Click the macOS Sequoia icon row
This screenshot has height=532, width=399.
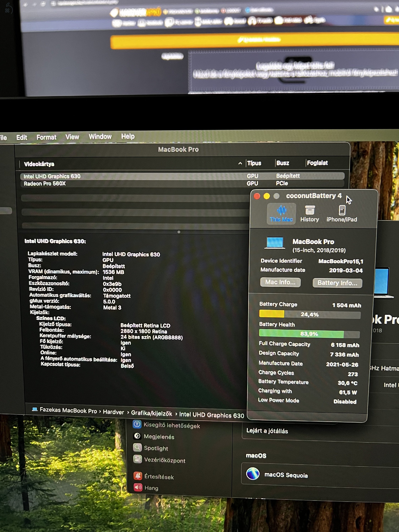(x=253, y=473)
